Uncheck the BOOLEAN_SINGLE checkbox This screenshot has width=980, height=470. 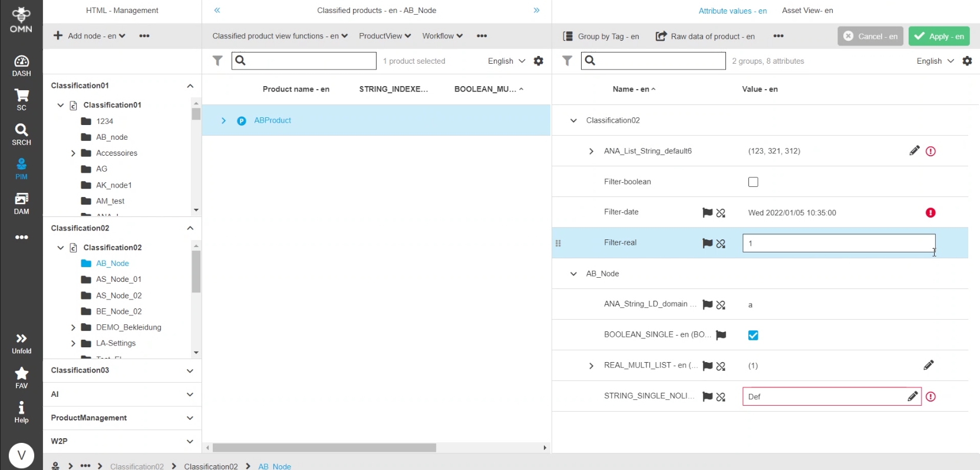pos(753,336)
